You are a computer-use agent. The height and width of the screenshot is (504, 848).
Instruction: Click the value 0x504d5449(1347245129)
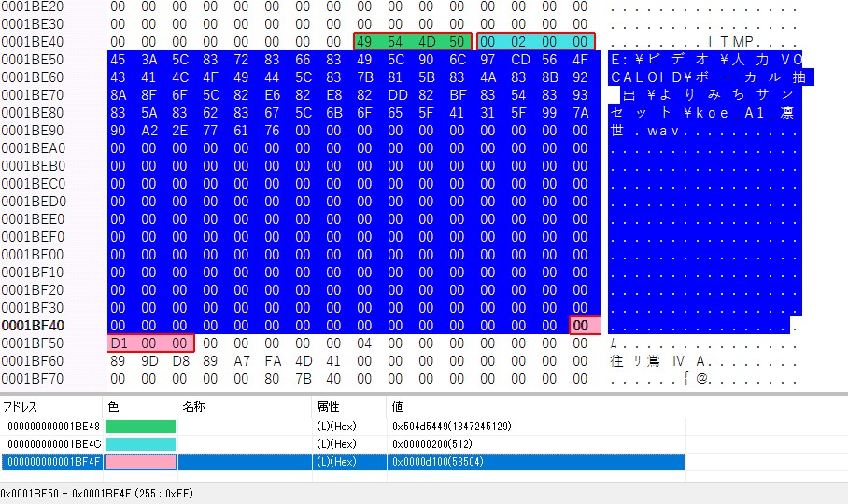pyautogui.click(x=452, y=427)
